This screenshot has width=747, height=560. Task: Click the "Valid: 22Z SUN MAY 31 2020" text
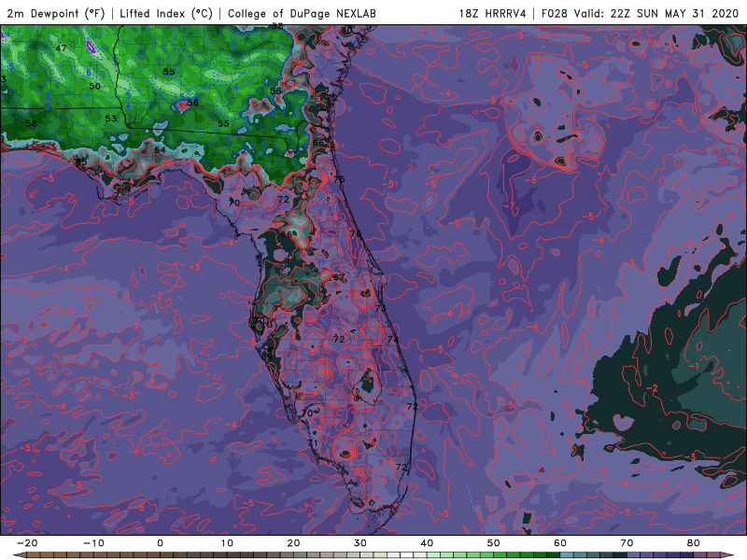(656, 13)
